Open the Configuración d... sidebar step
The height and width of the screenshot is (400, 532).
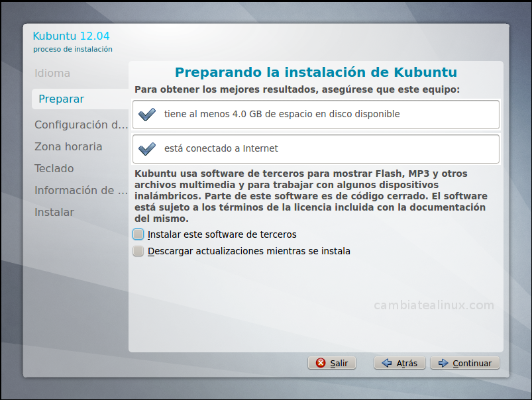point(81,125)
